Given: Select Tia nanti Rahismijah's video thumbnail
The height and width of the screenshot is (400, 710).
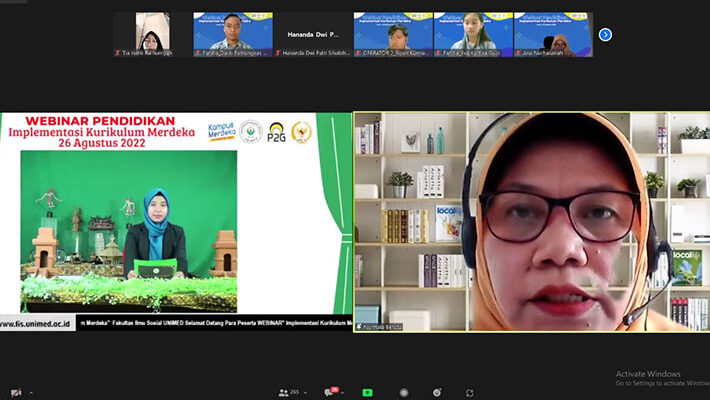Looking at the screenshot, I should [152, 34].
